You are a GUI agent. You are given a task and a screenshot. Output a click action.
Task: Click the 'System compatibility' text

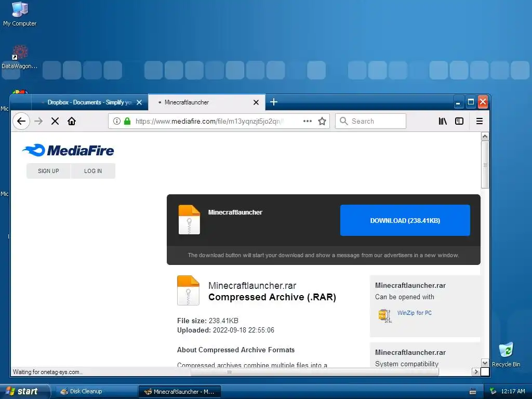click(406, 364)
